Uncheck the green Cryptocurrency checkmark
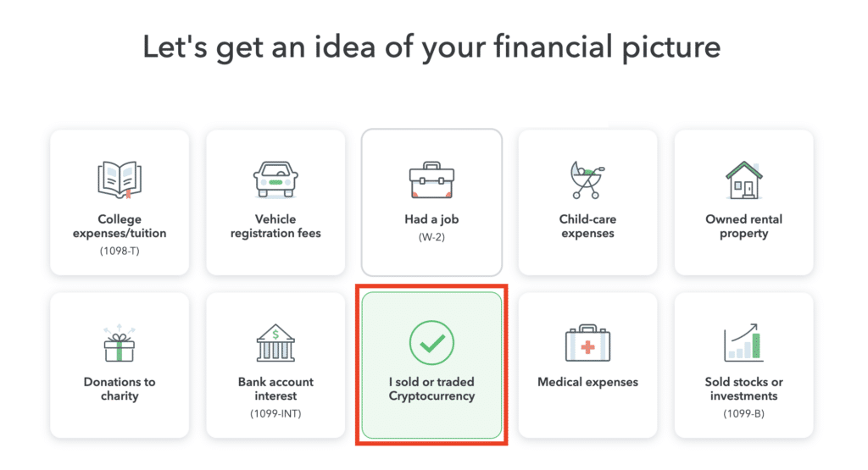This screenshot has height=470, width=868. point(431,343)
